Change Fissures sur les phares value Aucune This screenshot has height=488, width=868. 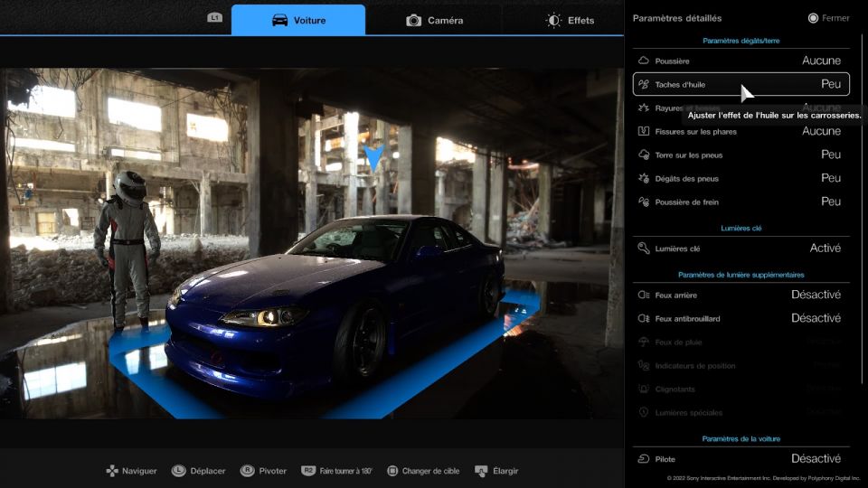click(x=821, y=131)
